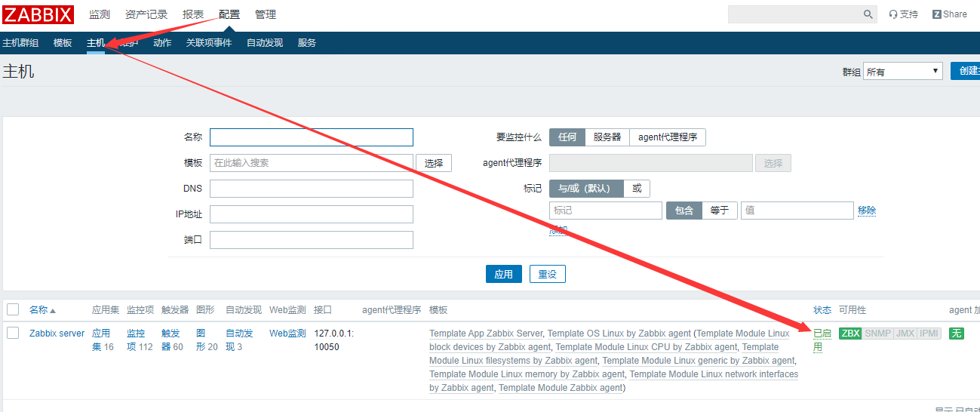
Task: Click the IPMI availability badge
Action: (x=929, y=333)
